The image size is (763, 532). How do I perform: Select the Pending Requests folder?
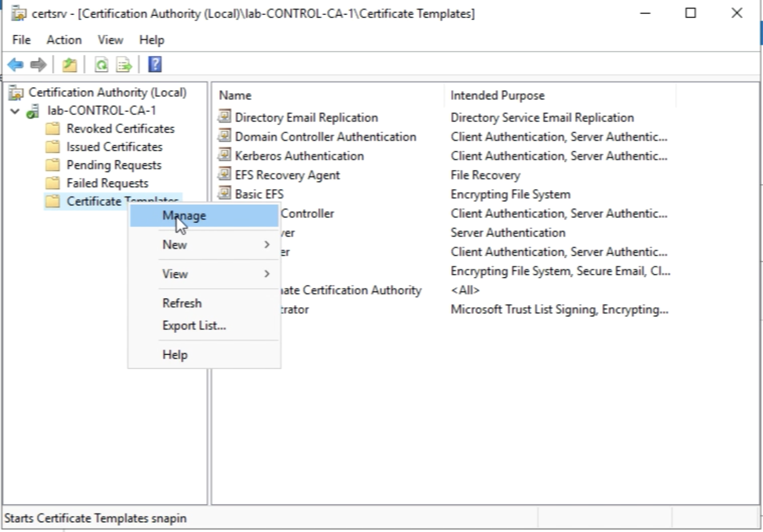114,165
